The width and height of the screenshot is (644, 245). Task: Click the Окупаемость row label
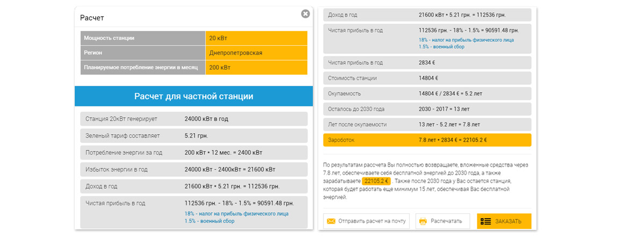tap(345, 93)
